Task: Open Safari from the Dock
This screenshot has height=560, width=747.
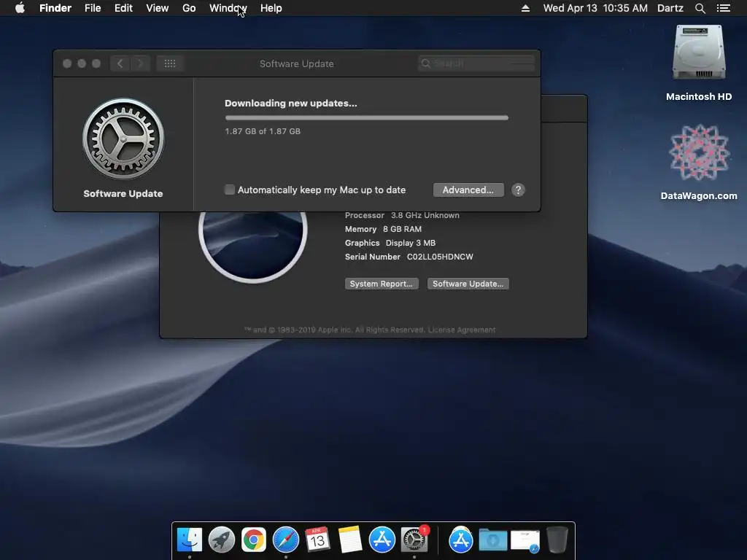Action: coord(286,540)
